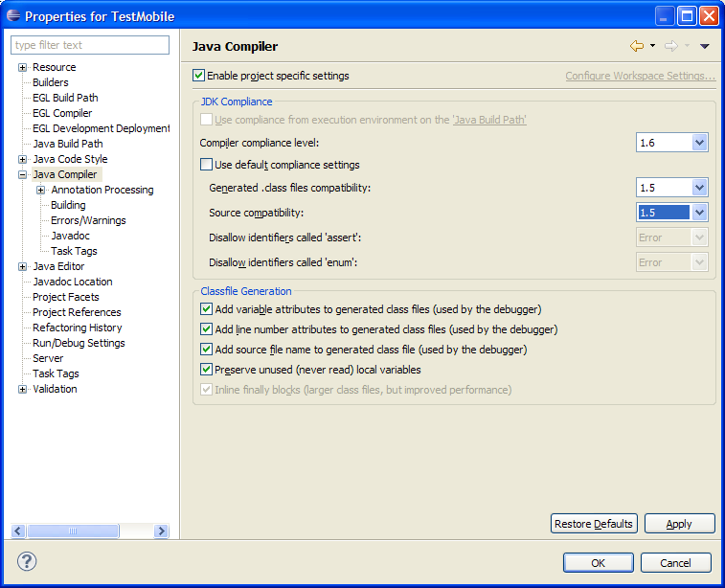
Task: Click the Java Editor label
Action: tap(58, 266)
